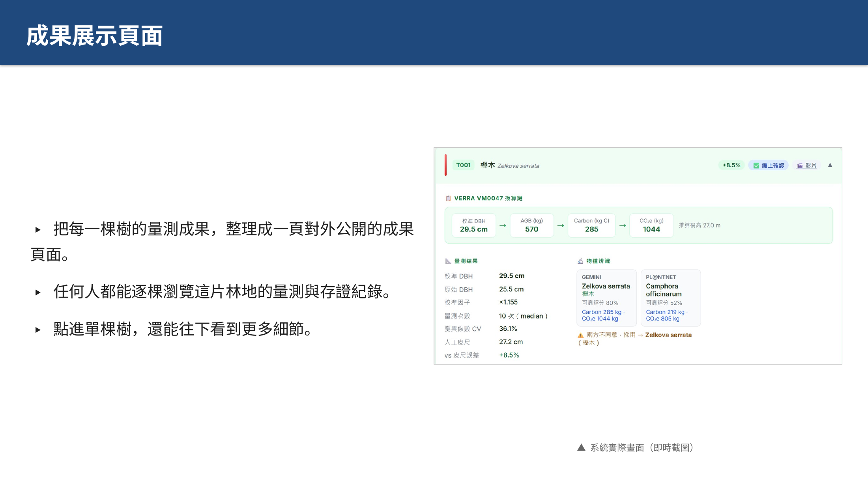Click '推算樹高 27.0 m' text

click(x=700, y=225)
